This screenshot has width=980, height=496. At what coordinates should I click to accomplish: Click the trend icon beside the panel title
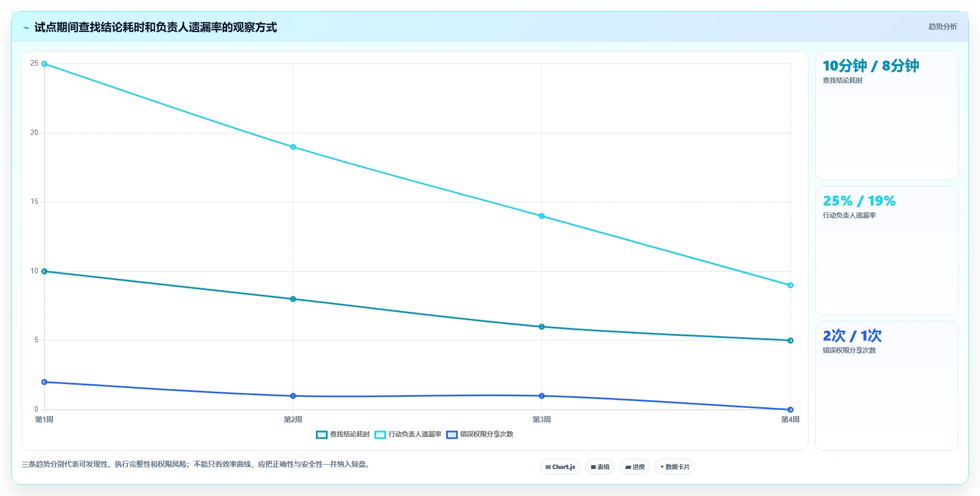26,28
